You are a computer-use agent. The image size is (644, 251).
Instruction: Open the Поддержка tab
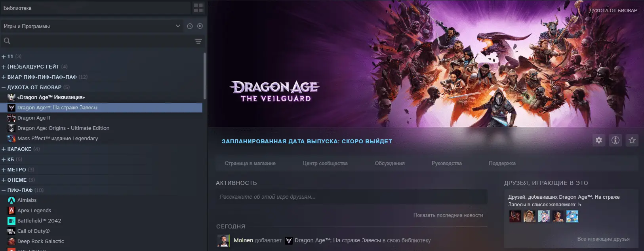click(x=502, y=164)
